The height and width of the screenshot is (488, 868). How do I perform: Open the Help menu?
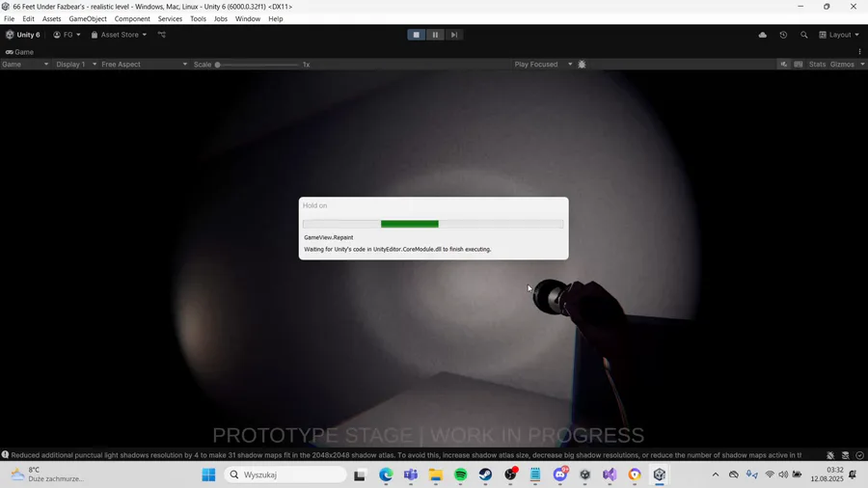pos(276,19)
